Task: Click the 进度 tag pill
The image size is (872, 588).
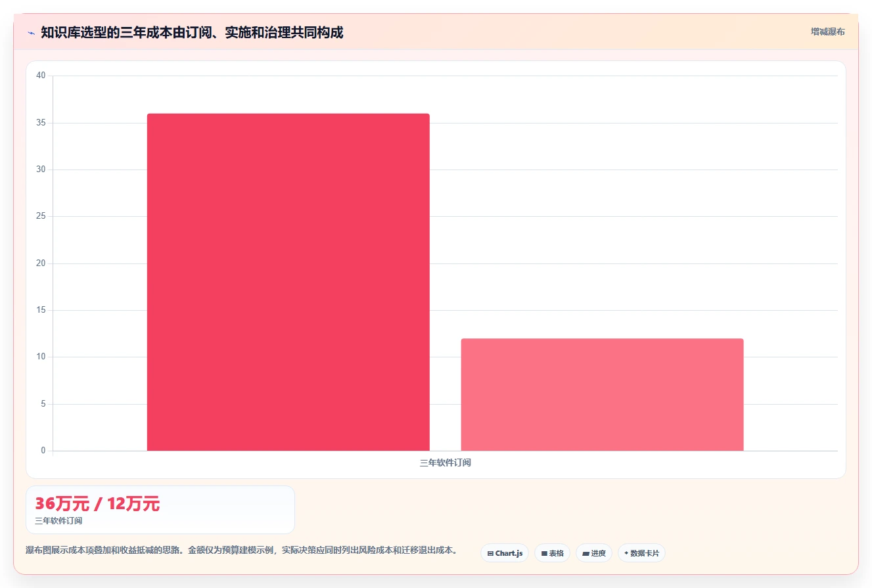Action: click(593, 553)
